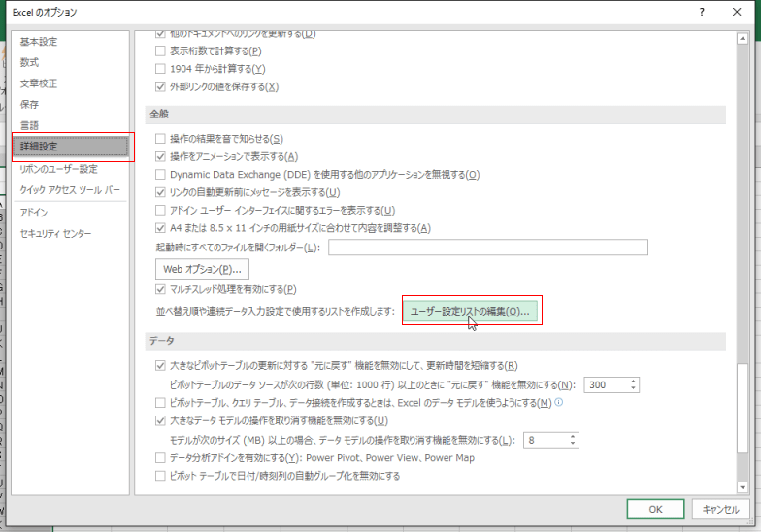Enable 操作の結果を音で知らせる

point(160,138)
